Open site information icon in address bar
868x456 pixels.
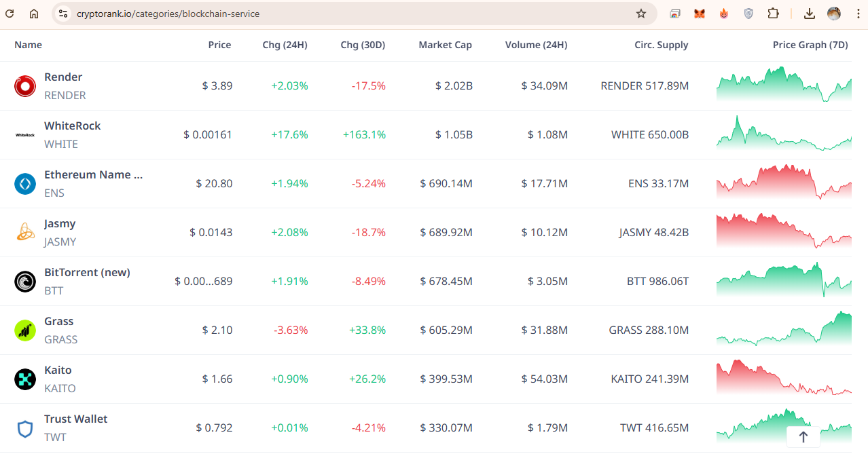point(62,14)
